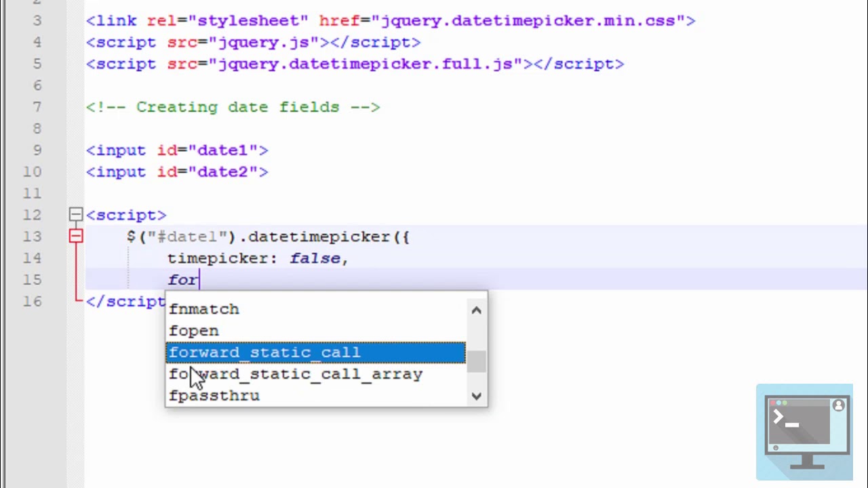Click line number 7 in the margin
868x488 pixels.
click(x=36, y=107)
